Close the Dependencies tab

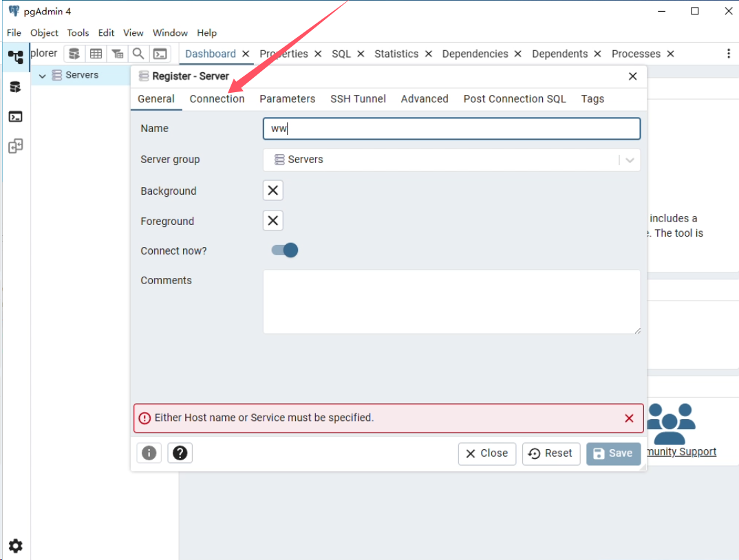tap(517, 54)
